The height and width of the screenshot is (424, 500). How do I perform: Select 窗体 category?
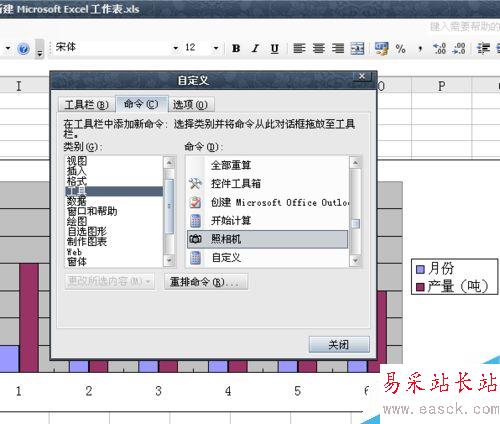[114, 262]
